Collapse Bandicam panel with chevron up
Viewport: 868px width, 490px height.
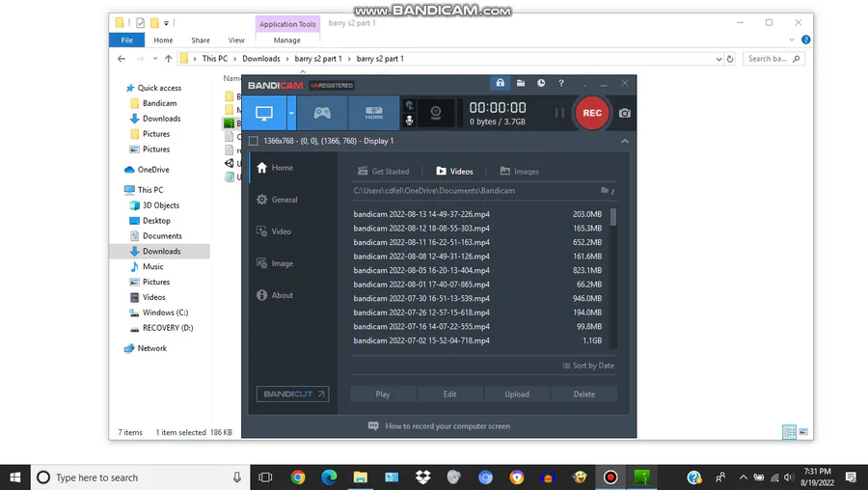[624, 141]
